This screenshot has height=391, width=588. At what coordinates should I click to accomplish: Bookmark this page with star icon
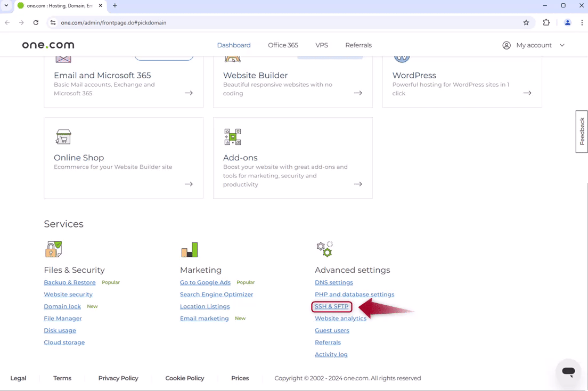point(526,23)
